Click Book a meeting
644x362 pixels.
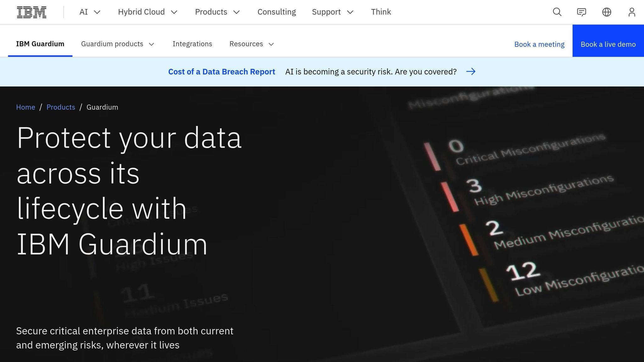click(539, 44)
